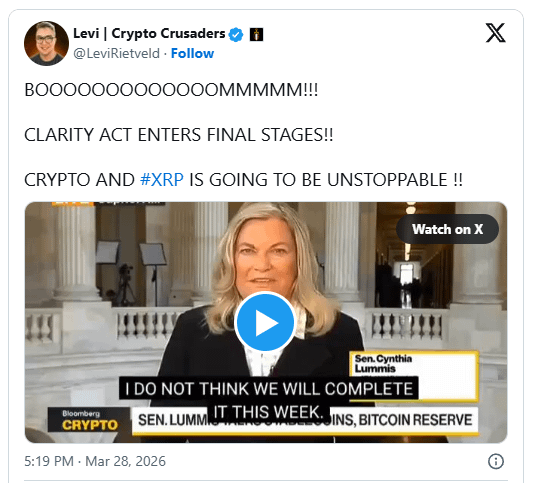Screen dimensions: 533x483
Task: Click the Bloomberg Crypto logo in video
Action: [89, 420]
